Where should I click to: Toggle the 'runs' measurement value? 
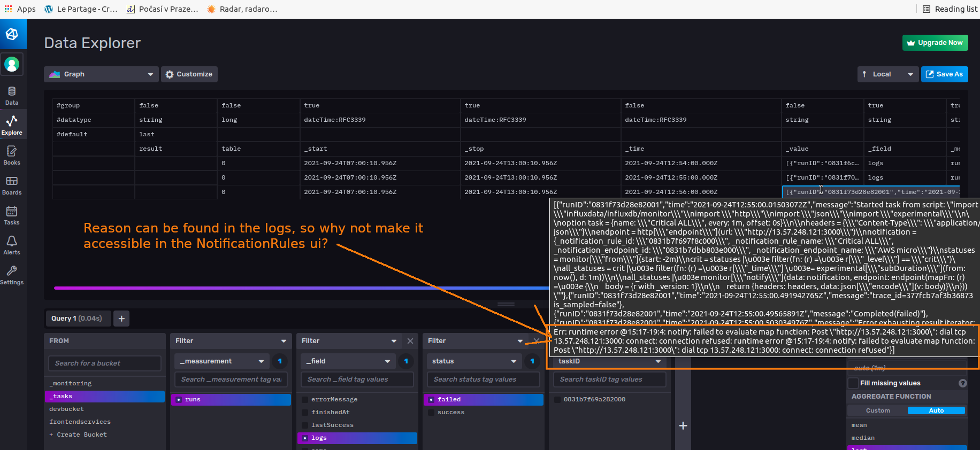[231, 399]
